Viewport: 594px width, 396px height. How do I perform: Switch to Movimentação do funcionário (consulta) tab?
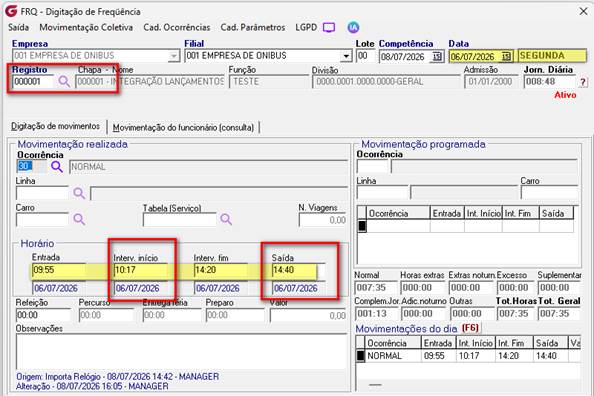click(x=183, y=127)
